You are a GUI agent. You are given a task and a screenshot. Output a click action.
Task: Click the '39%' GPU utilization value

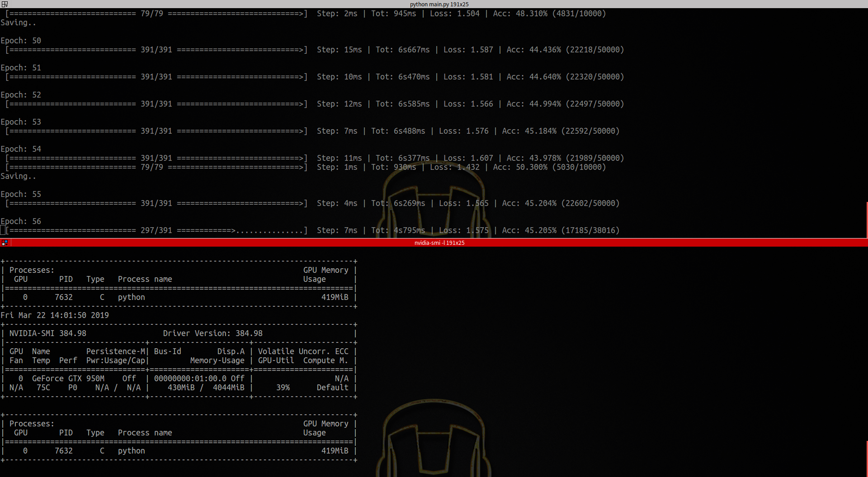pyautogui.click(x=283, y=388)
